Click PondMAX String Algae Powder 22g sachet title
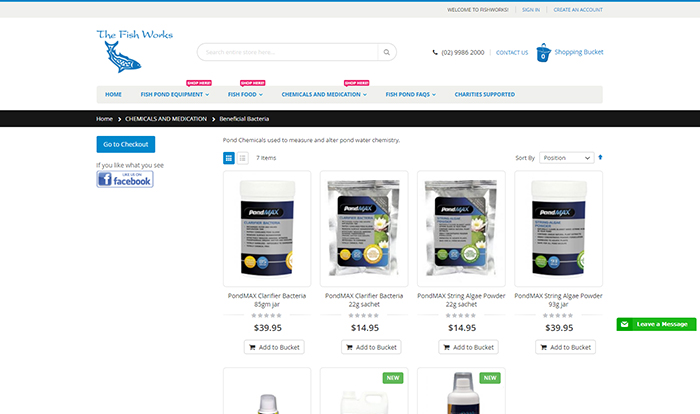 [x=461, y=300]
